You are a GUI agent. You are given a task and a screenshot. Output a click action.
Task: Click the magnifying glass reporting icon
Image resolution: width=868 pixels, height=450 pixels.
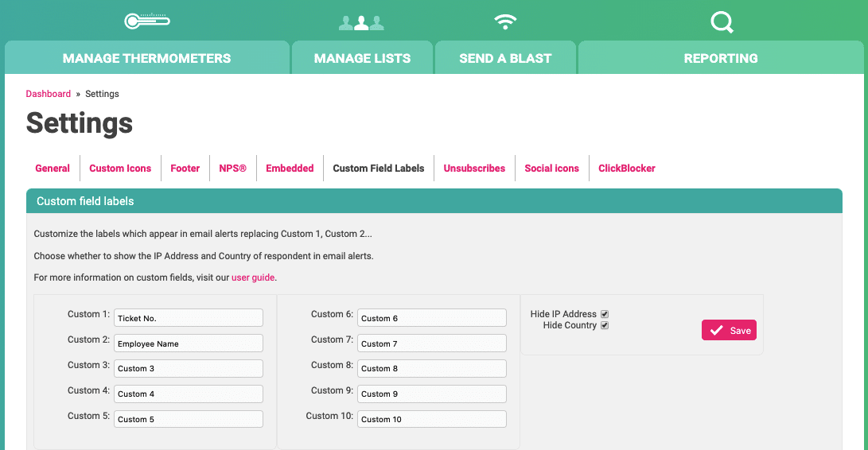coord(722,22)
